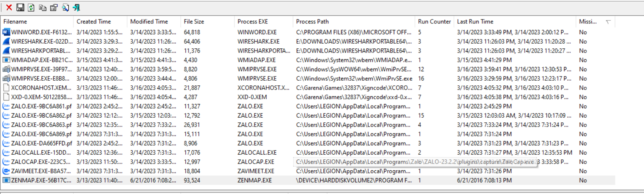Click the blue icon beside ZAVIMEET.EXE-B8A57
Image resolution: width=644 pixels, height=194 pixels.
coord(6,171)
